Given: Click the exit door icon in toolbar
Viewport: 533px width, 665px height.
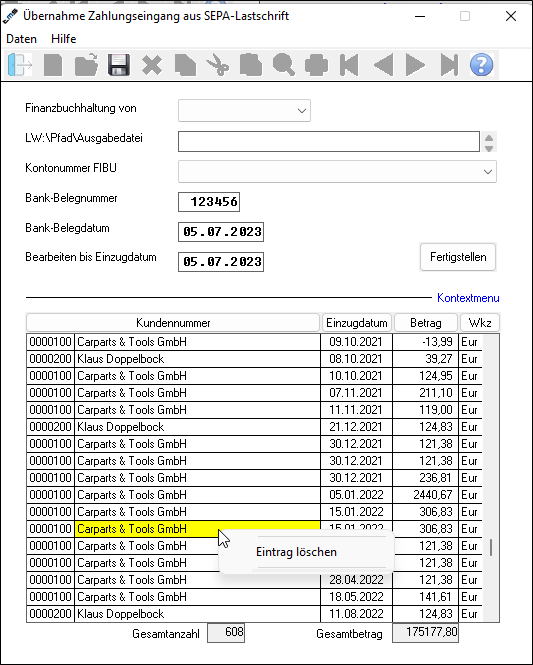Looking at the screenshot, I should point(20,65).
